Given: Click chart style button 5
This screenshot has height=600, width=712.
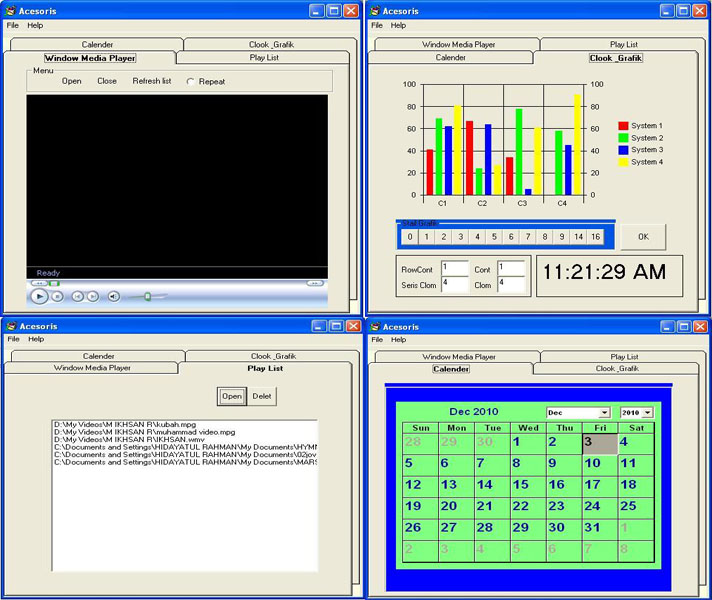Looking at the screenshot, I should [x=494, y=237].
